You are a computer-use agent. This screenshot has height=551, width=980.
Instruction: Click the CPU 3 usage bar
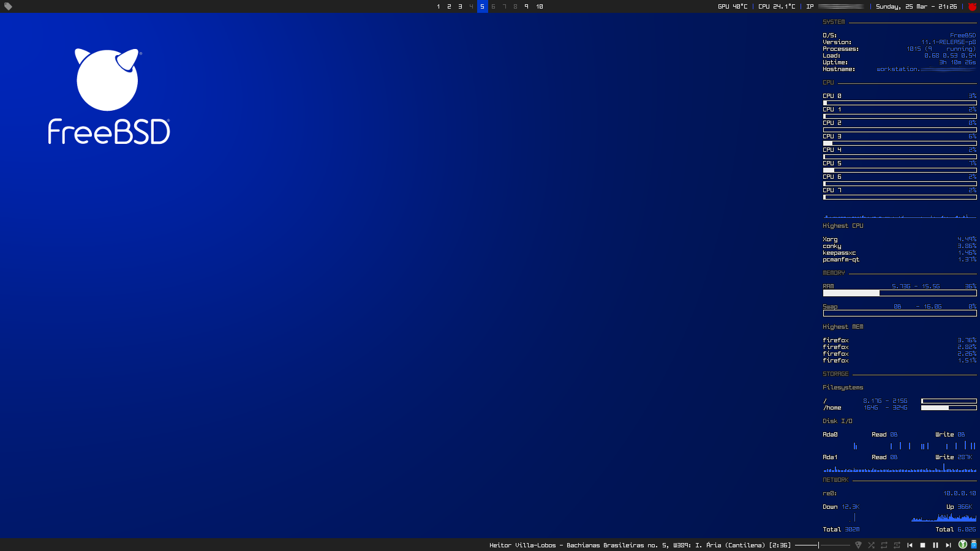click(900, 143)
